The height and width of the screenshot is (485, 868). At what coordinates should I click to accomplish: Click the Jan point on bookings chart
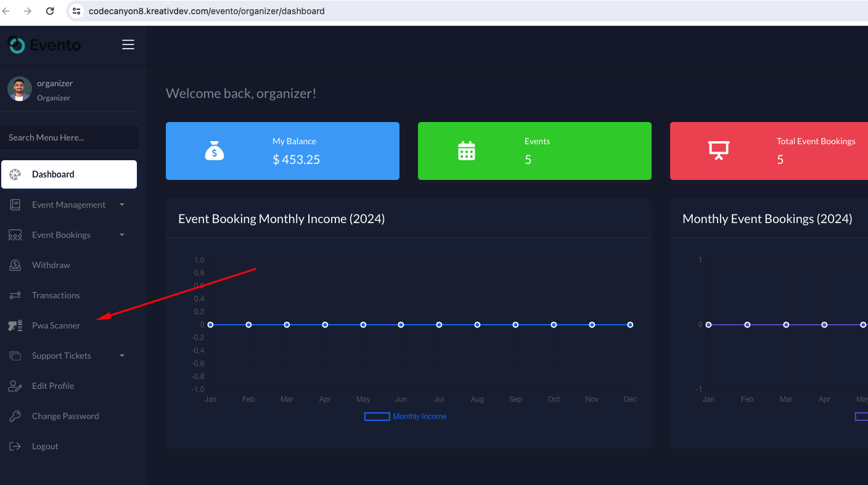click(x=708, y=325)
